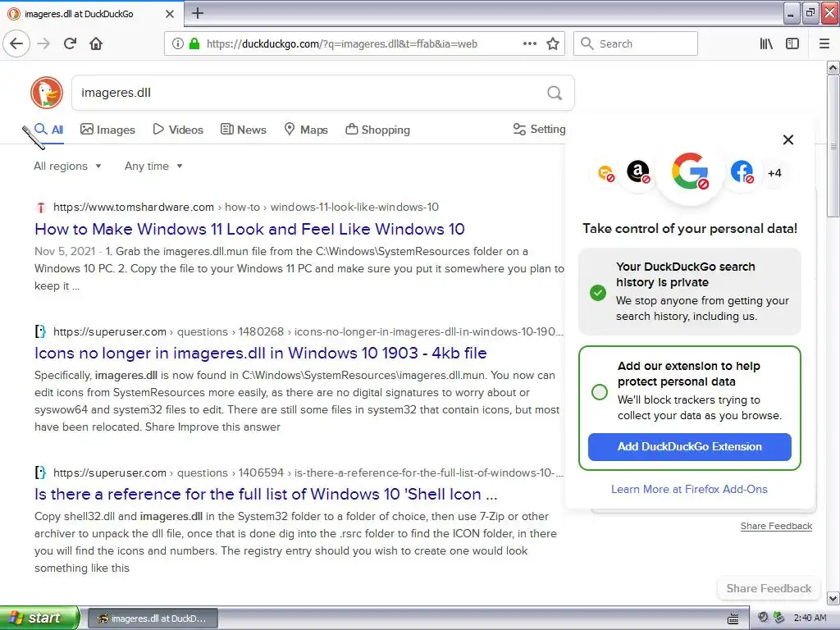Switch to Videos results

click(178, 129)
